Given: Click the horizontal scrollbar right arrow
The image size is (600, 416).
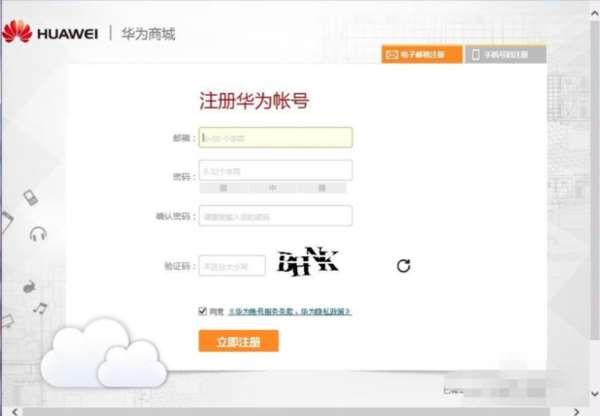Looking at the screenshot, I should (x=576, y=412).
